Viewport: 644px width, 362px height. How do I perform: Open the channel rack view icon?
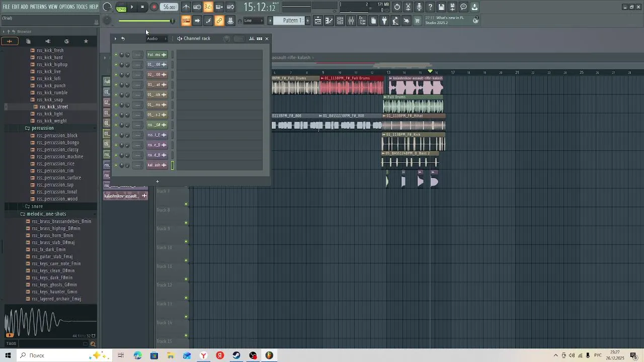(x=340, y=21)
